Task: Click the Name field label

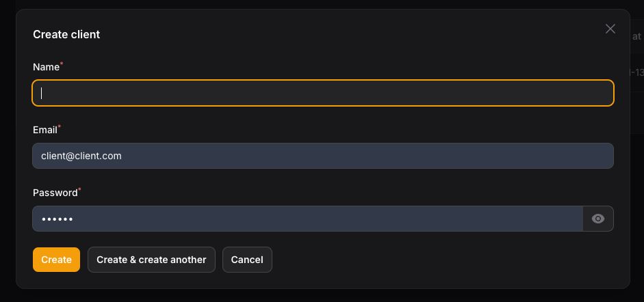Action: (46, 67)
